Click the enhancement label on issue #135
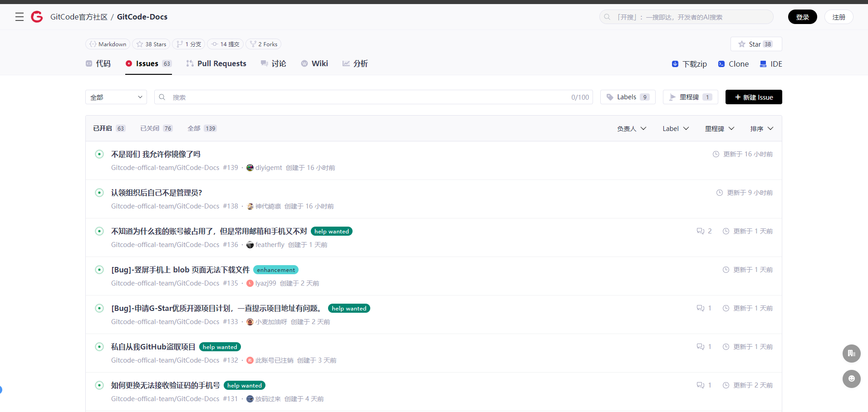This screenshot has height=412, width=868. click(x=276, y=270)
